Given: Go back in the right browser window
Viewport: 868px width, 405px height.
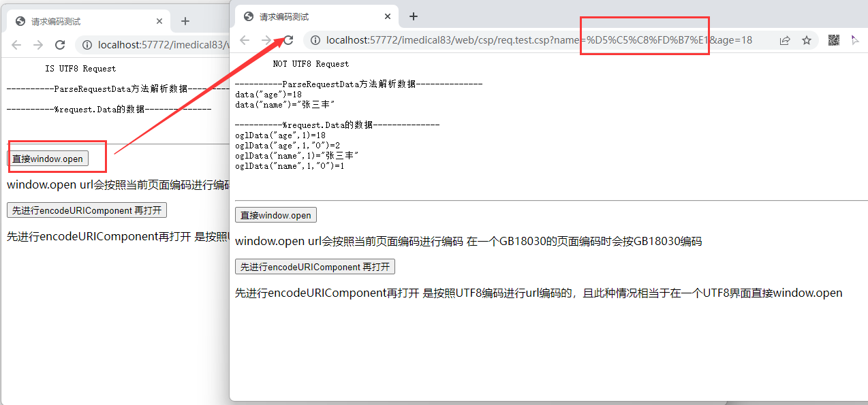Looking at the screenshot, I should coord(245,40).
